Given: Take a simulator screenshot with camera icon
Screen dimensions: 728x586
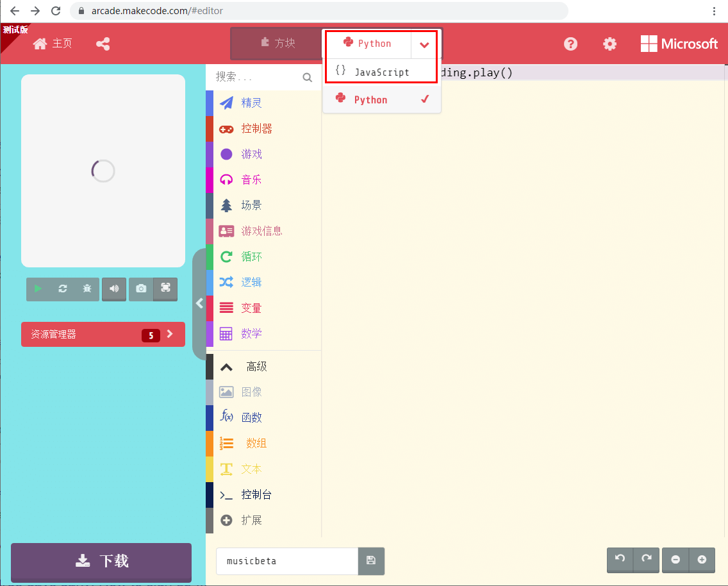Looking at the screenshot, I should click(141, 289).
